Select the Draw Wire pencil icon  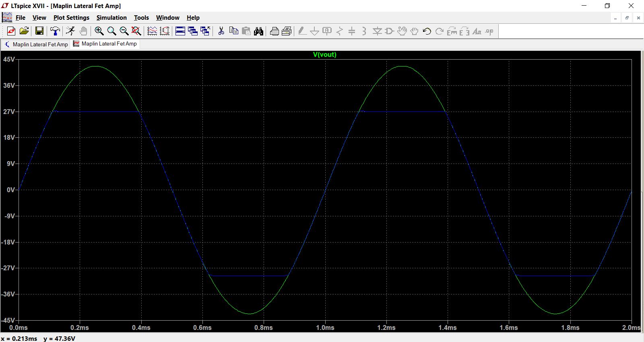(302, 31)
